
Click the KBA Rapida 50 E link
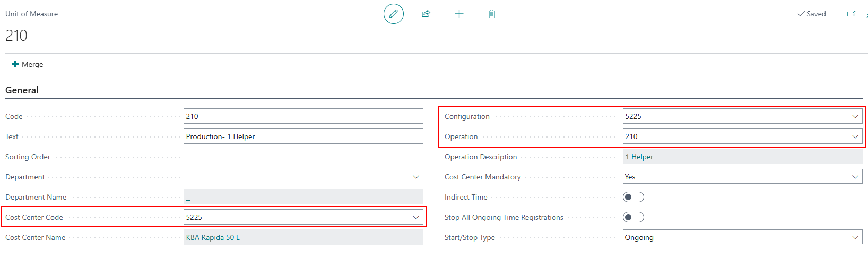(213, 237)
